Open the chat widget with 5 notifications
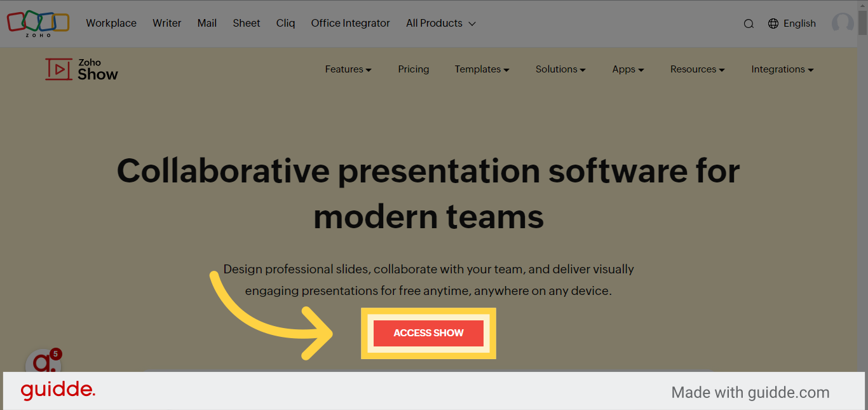 click(43, 361)
